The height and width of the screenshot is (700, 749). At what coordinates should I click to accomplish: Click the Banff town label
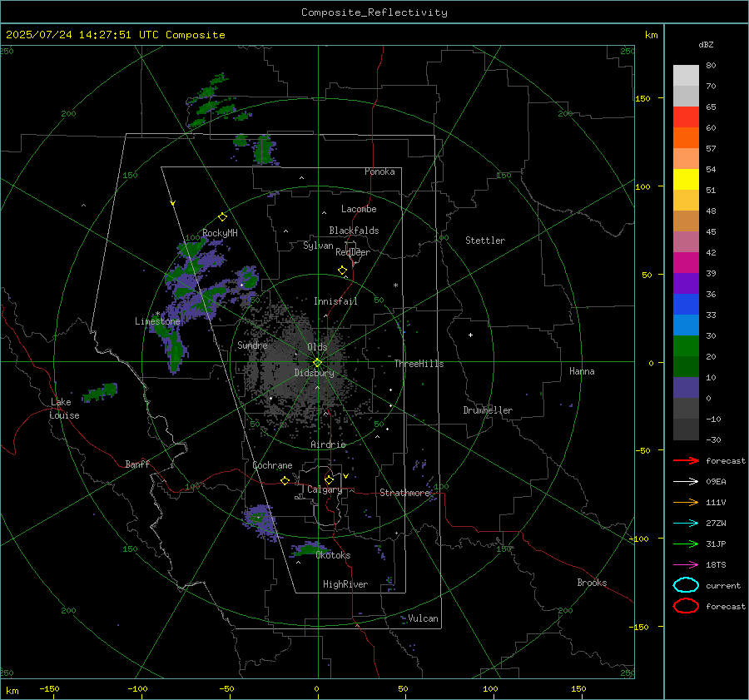[x=137, y=464]
